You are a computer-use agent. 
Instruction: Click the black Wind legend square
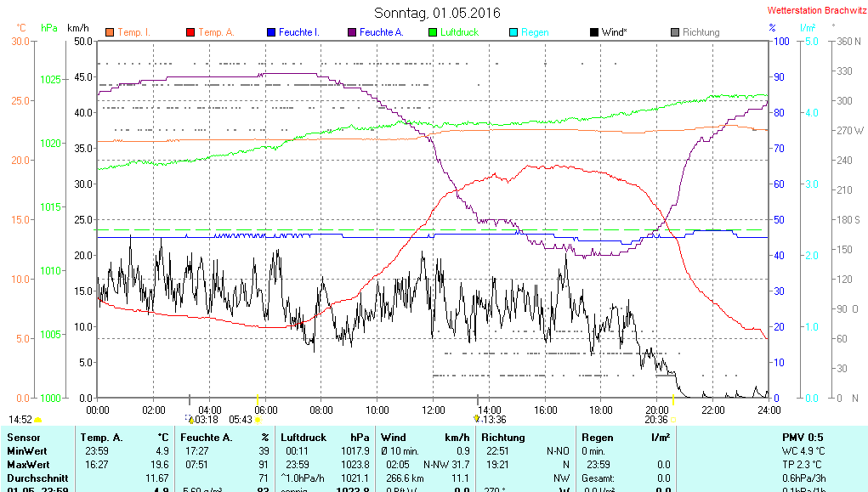coord(594,32)
